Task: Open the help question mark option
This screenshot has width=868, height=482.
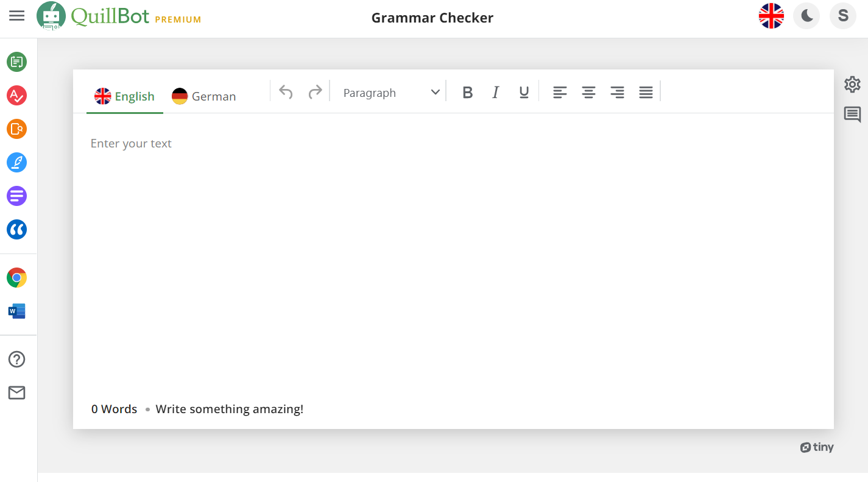Action: point(16,359)
